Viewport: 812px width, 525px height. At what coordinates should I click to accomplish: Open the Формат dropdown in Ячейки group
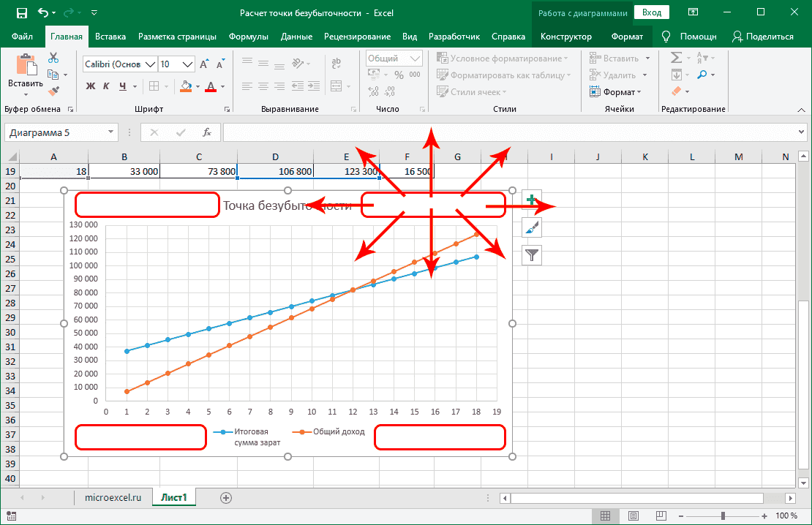click(x=618, y=91)
